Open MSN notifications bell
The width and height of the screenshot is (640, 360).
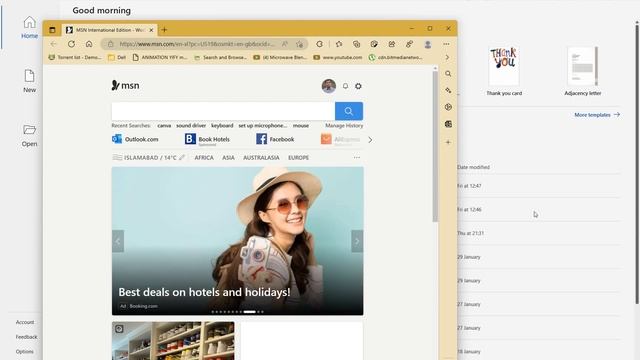click(x=345, y=86)
